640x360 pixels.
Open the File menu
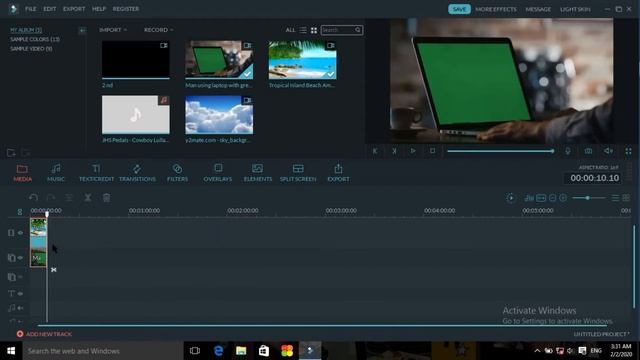click(31, 9)
